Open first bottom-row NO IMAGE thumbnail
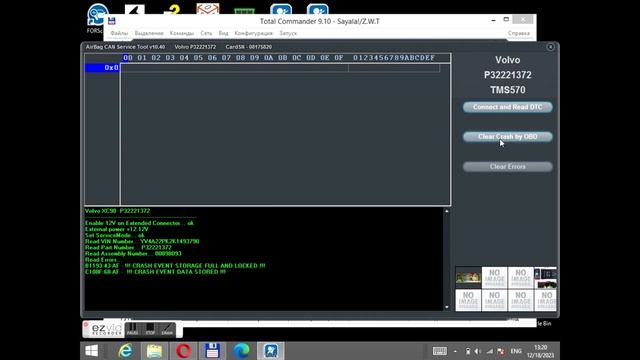Screen dimensions: 640x360 pyautogui.click(x=468, y=300)
